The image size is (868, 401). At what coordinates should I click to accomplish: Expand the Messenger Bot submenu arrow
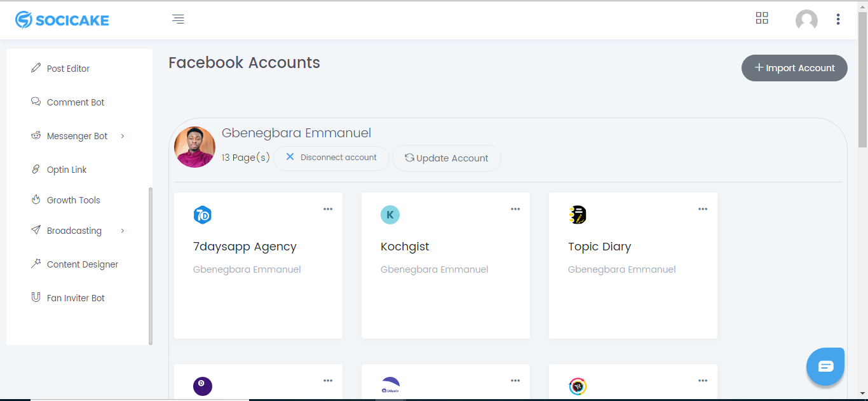click(123, 136)
